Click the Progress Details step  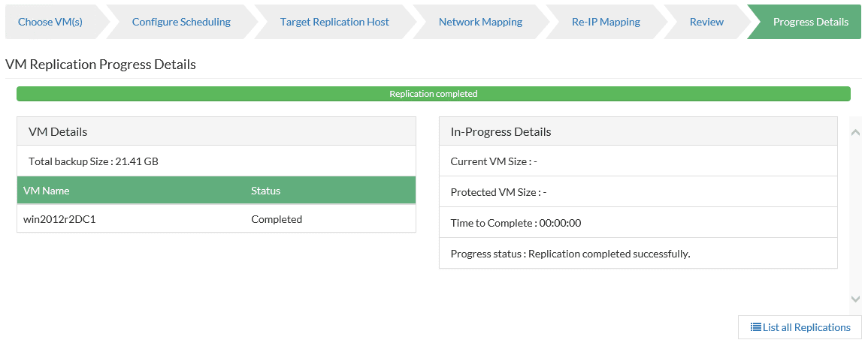pyautogui.click(x=810, y=22)
